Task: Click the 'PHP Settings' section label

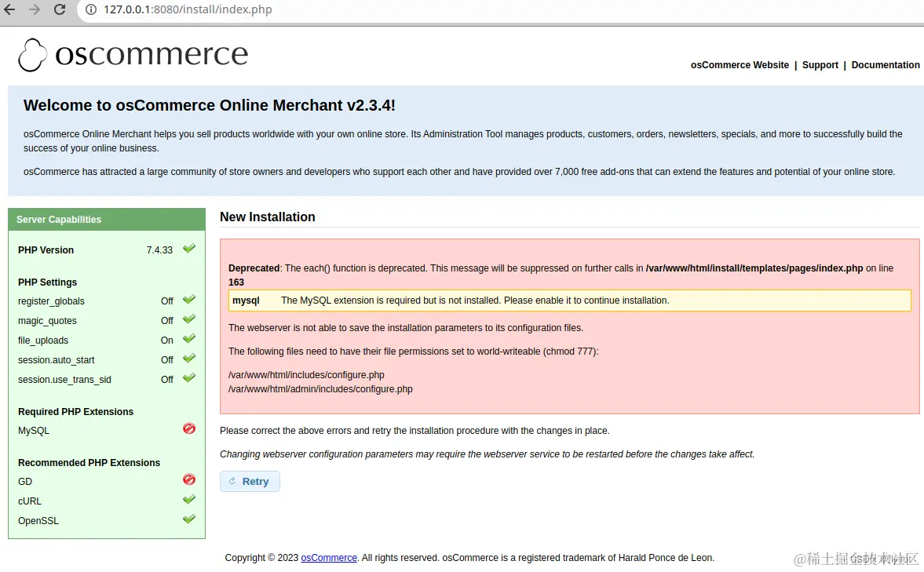Action: (x=47, y=282)
